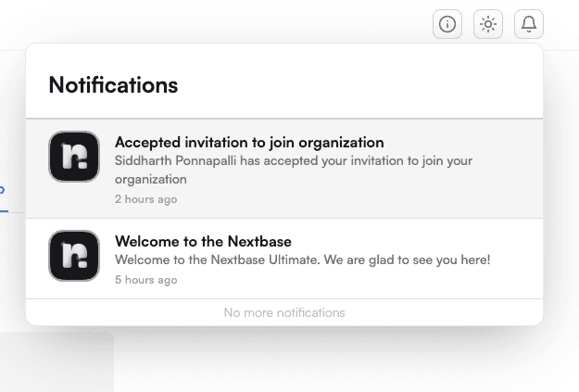The width and height of the screenshot is (579, 392).
Task: Click the "No more notifications" footer text
Action: coord(284,312)
